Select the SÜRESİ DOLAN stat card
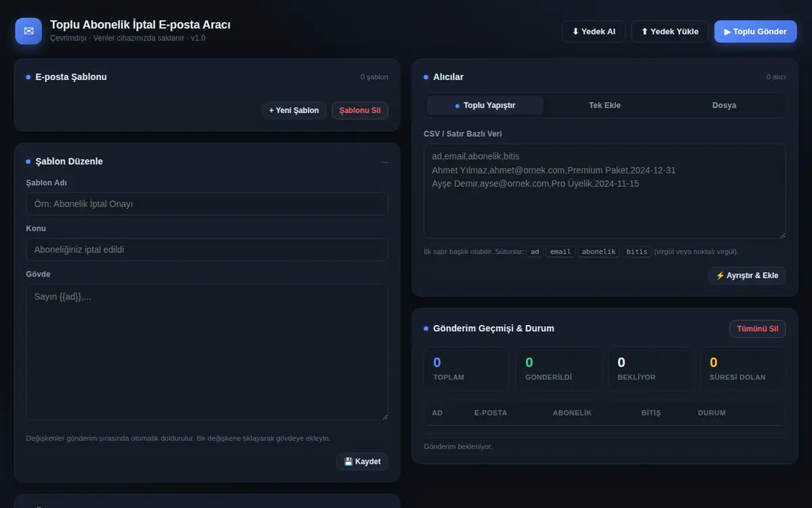 [742, 369]
